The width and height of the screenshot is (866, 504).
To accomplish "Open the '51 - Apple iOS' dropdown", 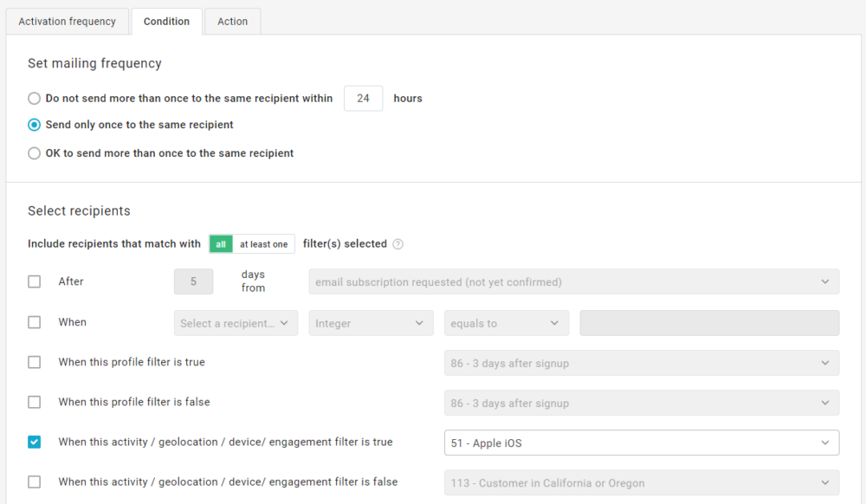I will [x=641, y=443].
